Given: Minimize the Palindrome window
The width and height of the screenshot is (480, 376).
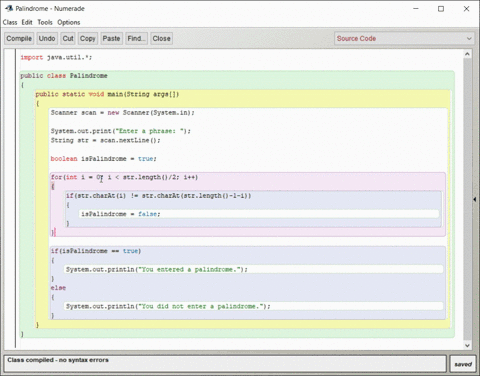Looking at the screenshot, I should [416, 9].
